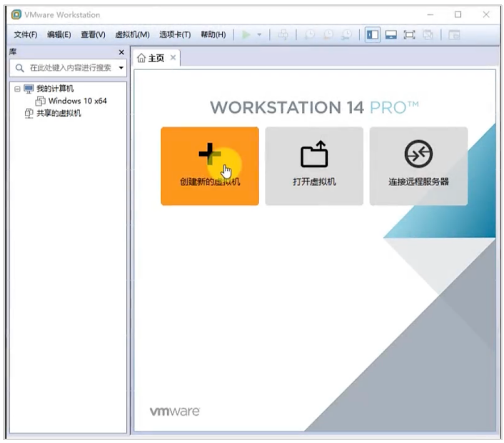The width and height of the screenshot is (504, 443).
Task: Open the search filter dropdown arrow
Action: [121, 68]
